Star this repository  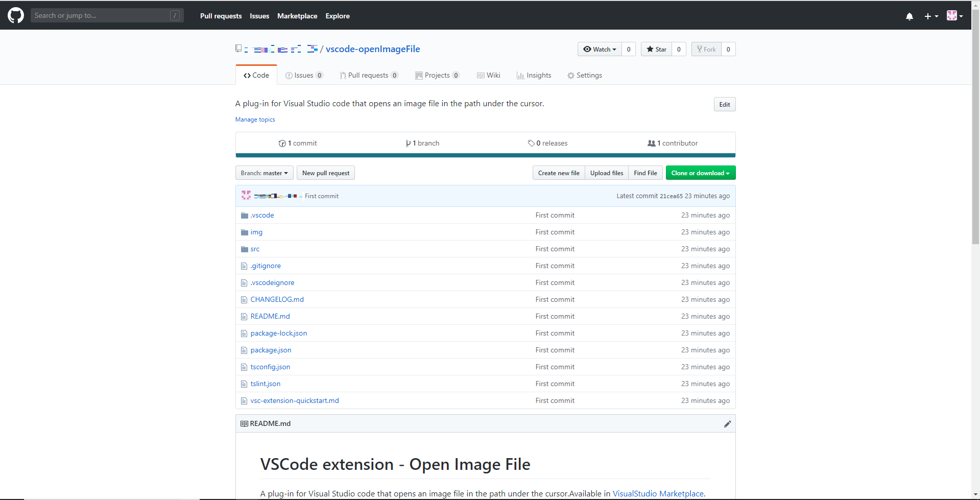[x=656, y=49]
